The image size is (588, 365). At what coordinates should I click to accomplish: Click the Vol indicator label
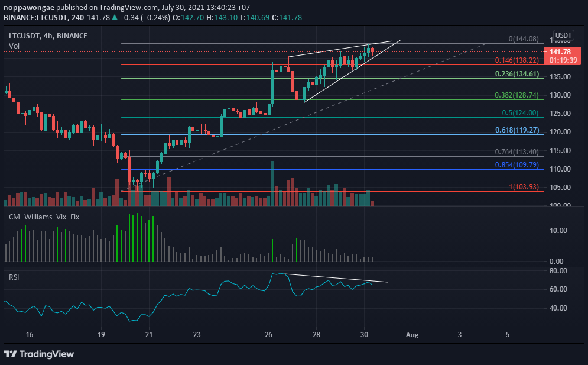[14, 46]
